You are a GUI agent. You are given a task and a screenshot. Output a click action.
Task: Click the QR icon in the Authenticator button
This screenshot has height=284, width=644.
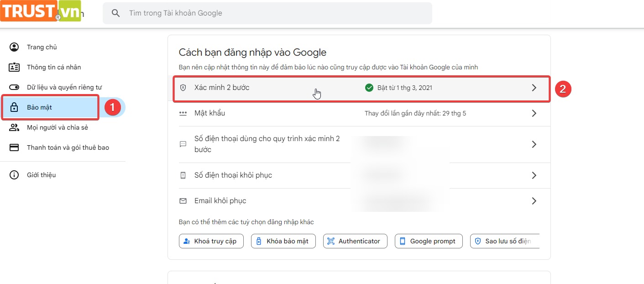[331, 241]
